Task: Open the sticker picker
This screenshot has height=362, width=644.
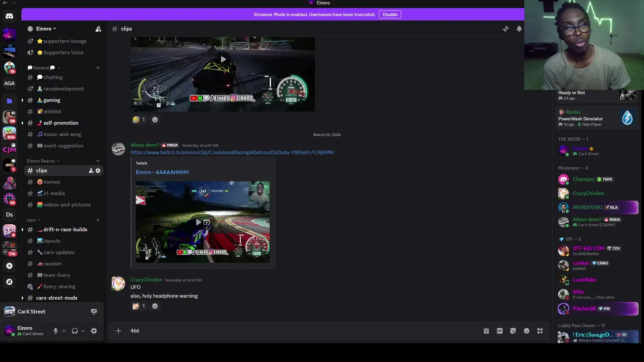Action: (513, 331)
